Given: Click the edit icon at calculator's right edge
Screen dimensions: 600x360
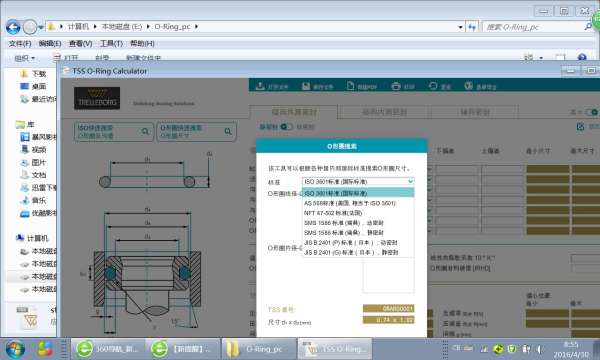Looking at the screenshot, I should point(580,126).
